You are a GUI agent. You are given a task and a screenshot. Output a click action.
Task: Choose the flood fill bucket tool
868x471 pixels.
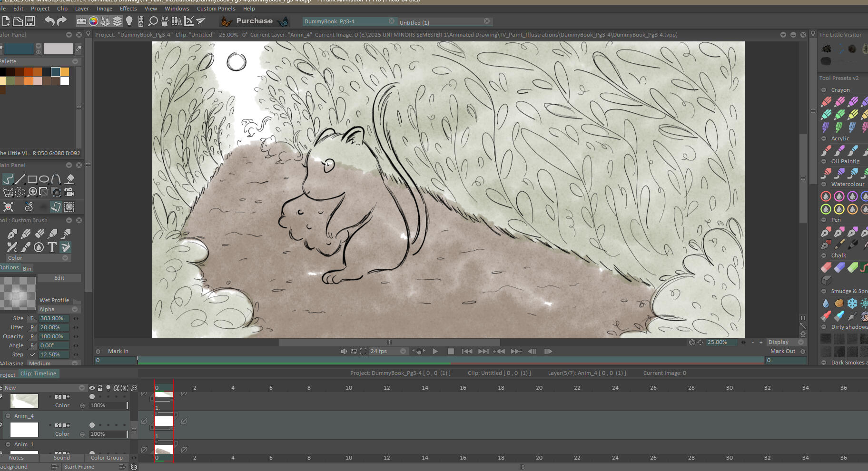point(70,179)
